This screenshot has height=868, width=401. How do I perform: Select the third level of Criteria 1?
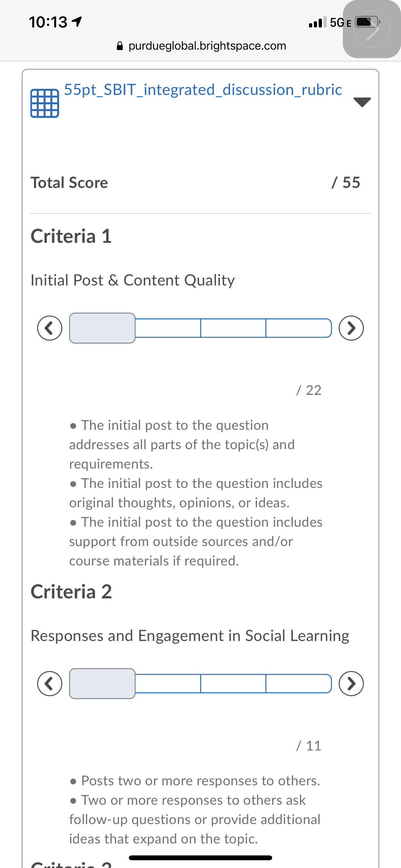coord(233,328)
